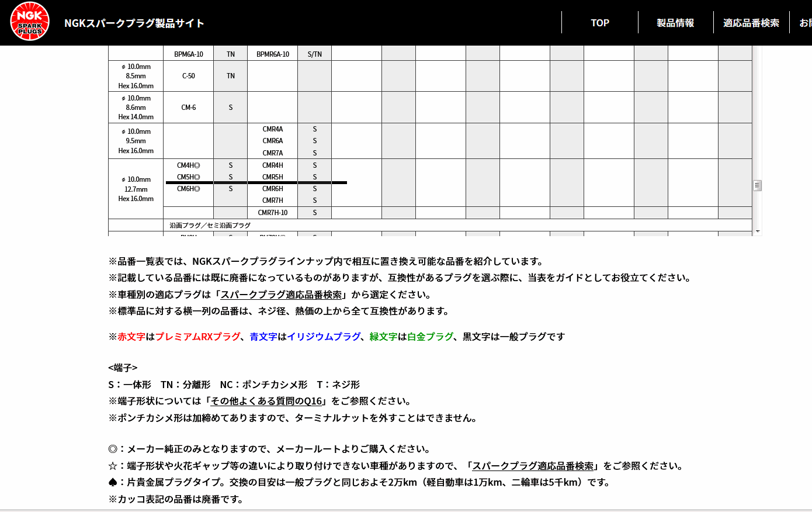The width and height of the screenshot is (812, 512).
Task: Click the table scrollbar down arrow
Action: [758, 231]
